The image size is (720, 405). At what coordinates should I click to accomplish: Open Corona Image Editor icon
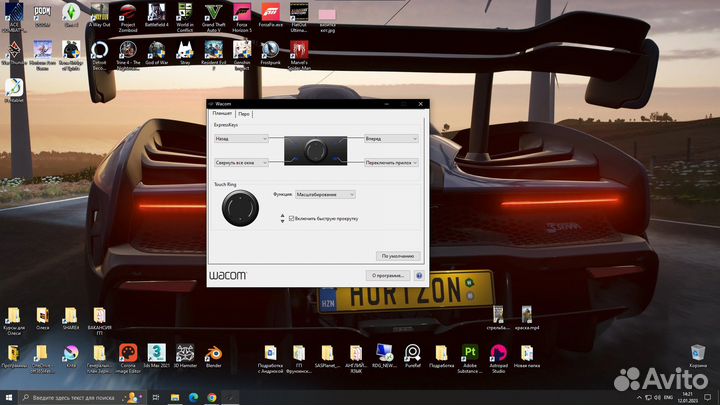[x=128, y=359]
